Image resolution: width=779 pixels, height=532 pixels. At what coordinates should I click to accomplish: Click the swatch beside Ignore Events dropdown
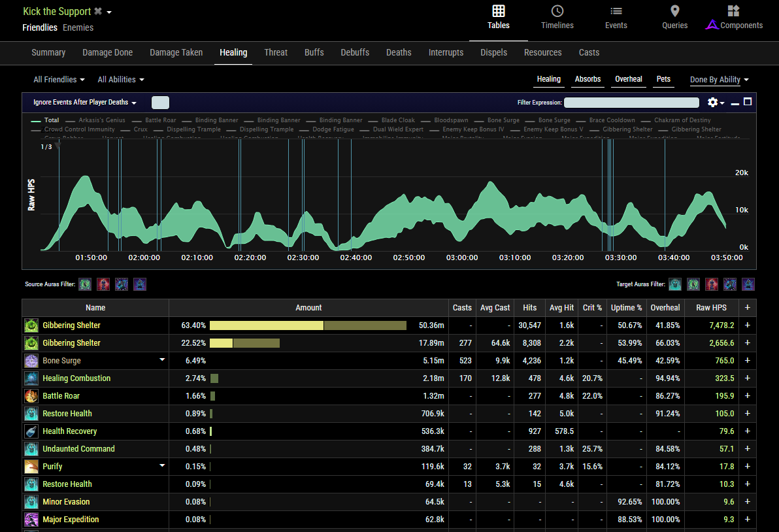point(160,103)
